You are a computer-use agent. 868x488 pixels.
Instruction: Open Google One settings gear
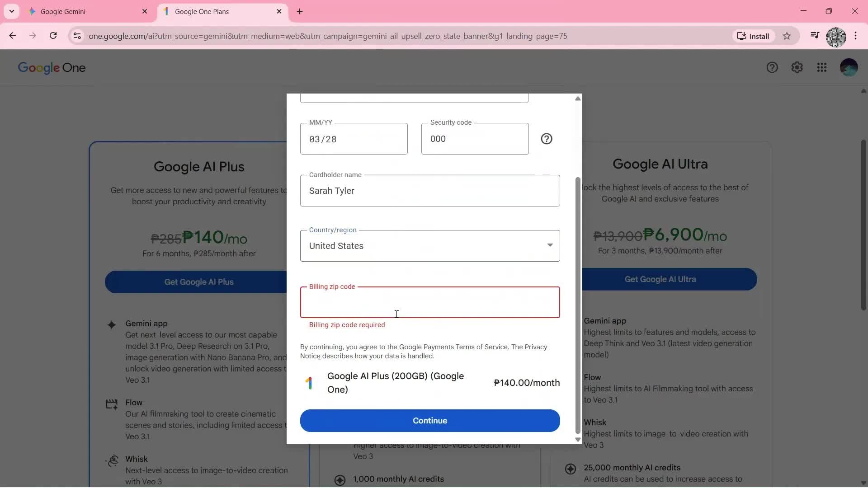(797, 67)
